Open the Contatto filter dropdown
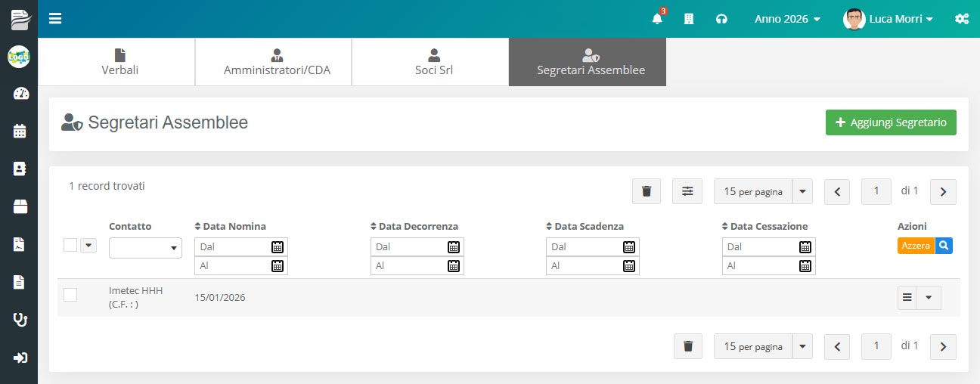This screenshot has width=980, height=384. [145, 247]
